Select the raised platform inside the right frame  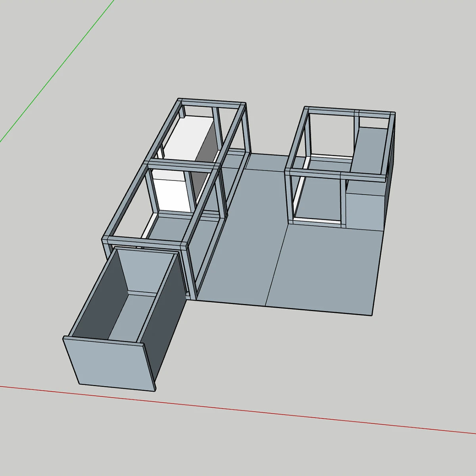[371, 151]
